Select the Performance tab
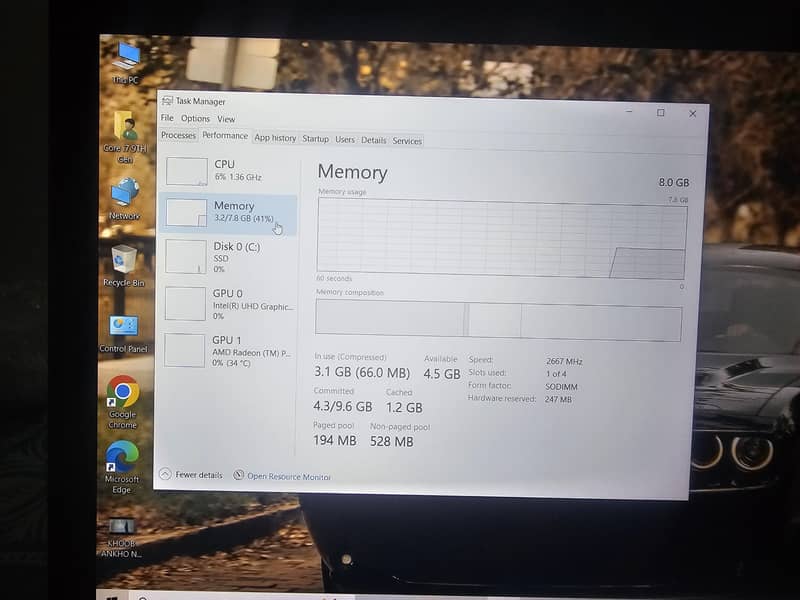 click(x=225, y=135)
